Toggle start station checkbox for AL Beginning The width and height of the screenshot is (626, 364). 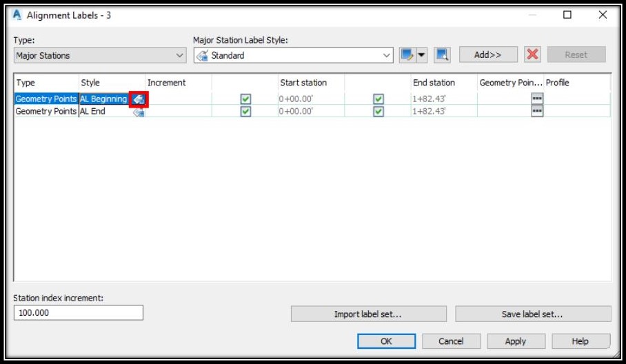tap(245, 99)
